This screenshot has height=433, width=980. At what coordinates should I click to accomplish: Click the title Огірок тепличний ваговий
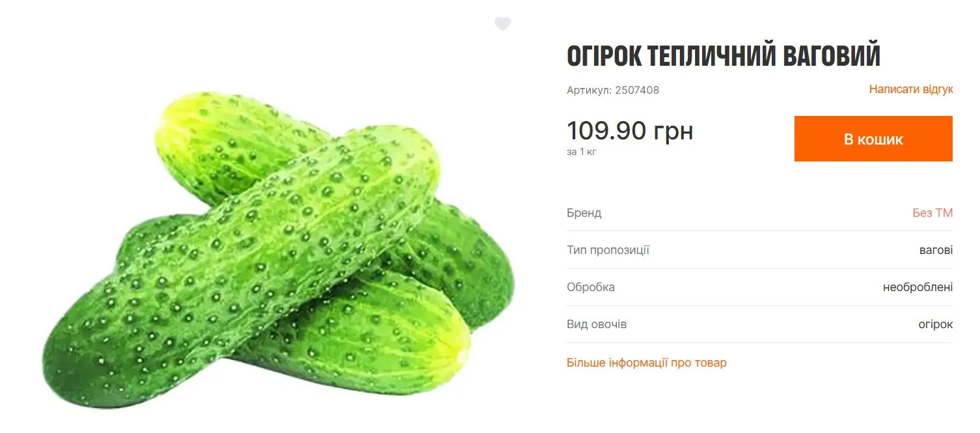(723, 57)
